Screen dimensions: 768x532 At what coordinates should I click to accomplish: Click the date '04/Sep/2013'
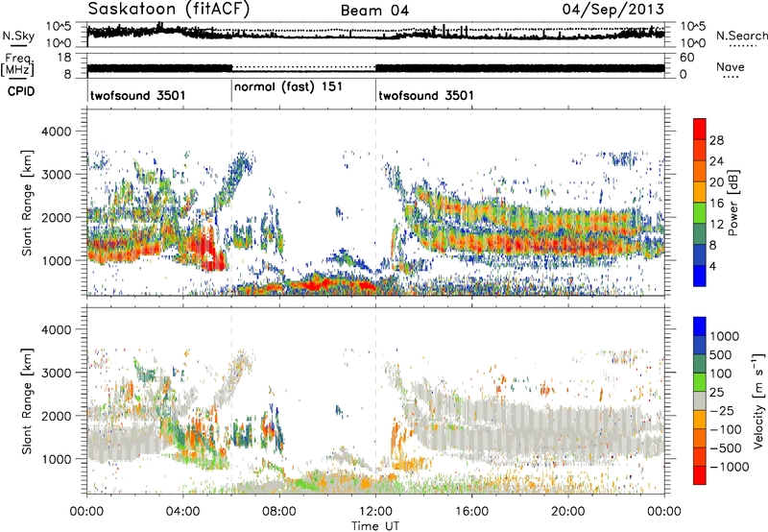coord(613,9)
